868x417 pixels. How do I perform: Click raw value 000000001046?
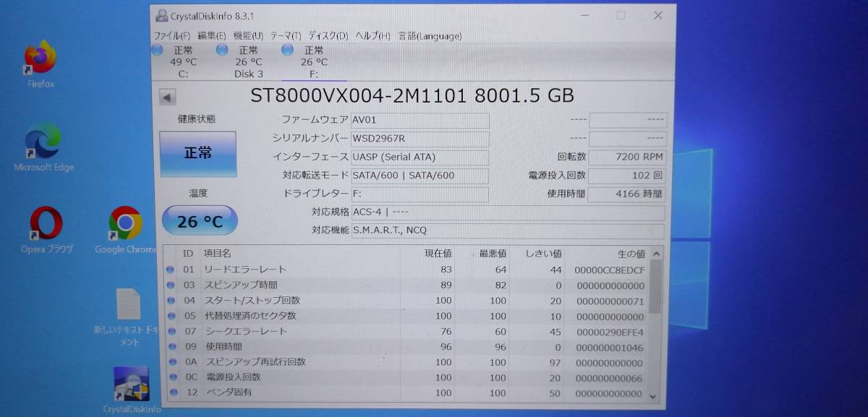608,348
